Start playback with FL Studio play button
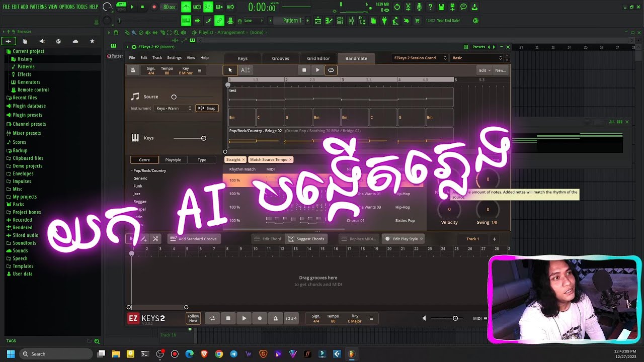 coord(132,7)
